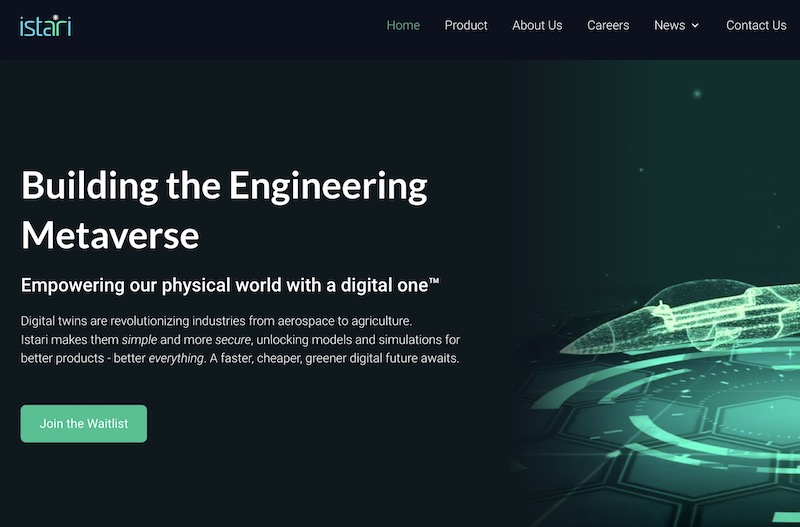Click the Empowering our physical world tagline
The height and width of the screenshot is (527, 800).
click(230, 285)
